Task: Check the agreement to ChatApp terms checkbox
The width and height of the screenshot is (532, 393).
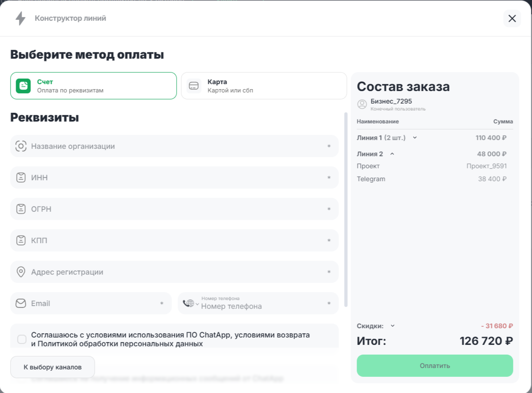Action: coord(22,339)
